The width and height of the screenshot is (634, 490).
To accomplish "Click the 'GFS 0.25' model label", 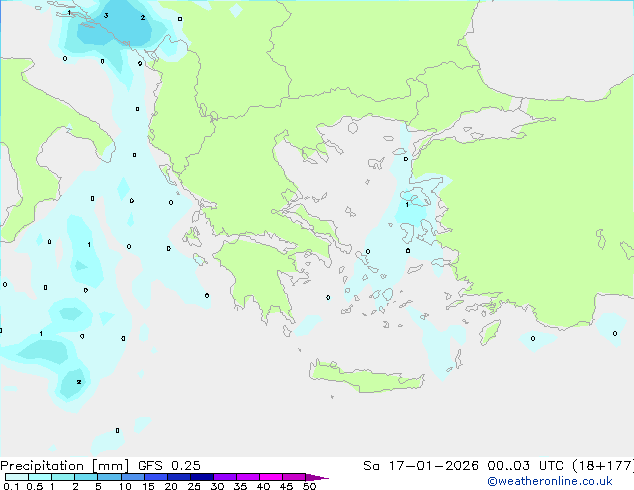I will [x=169, y=466].
